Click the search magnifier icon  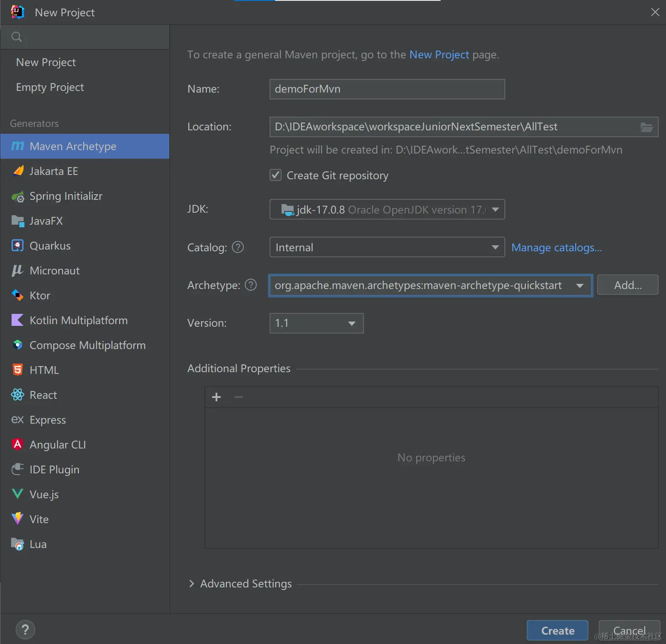16,37
